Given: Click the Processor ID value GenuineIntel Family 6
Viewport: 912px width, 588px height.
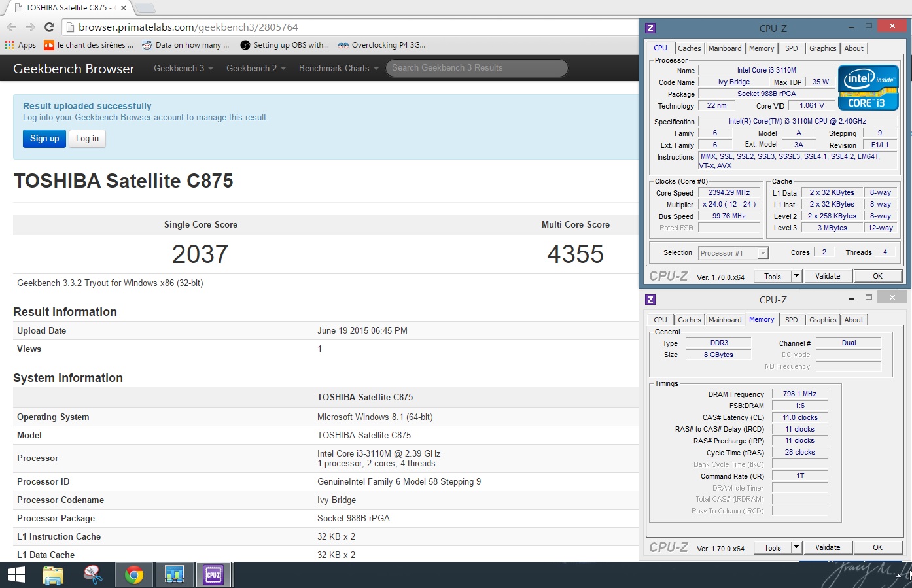Looking at the screenshot, I should coord(399,482).
